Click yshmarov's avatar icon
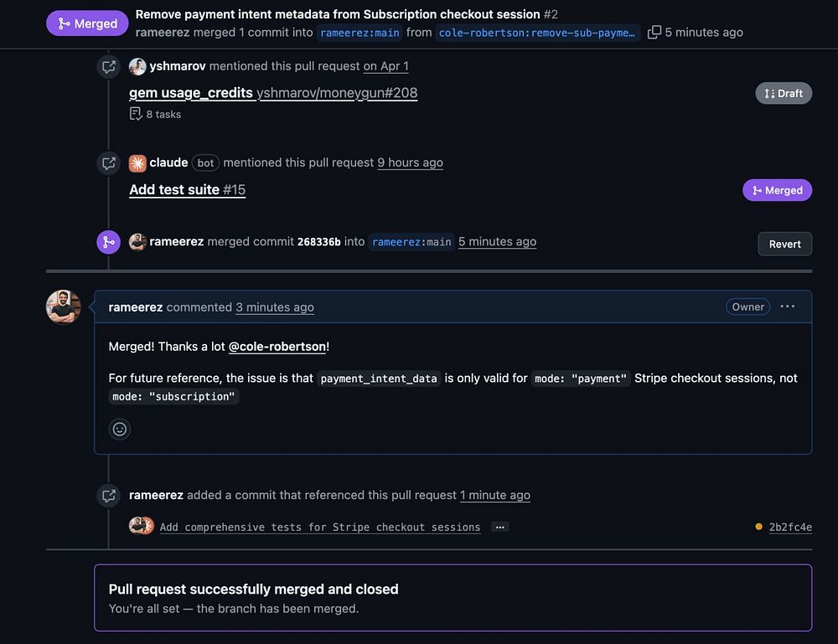This screenshot has width=838, height=644. click(137, 66)
